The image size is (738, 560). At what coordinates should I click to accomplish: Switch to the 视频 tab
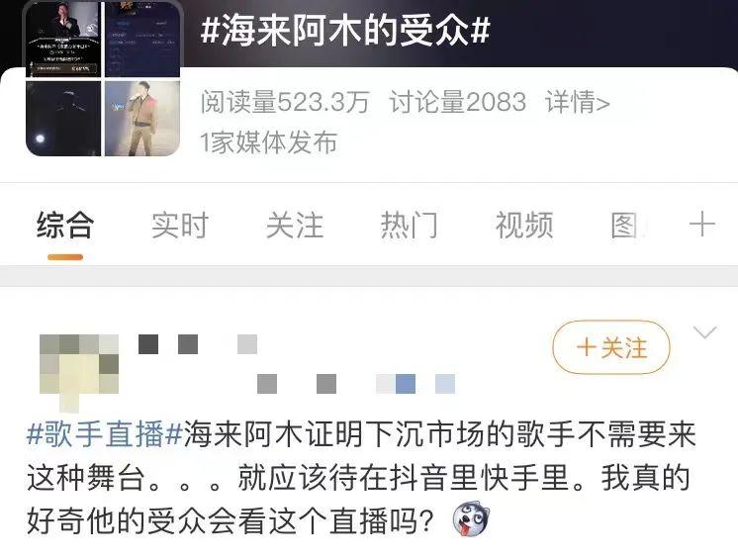(524, 225)
